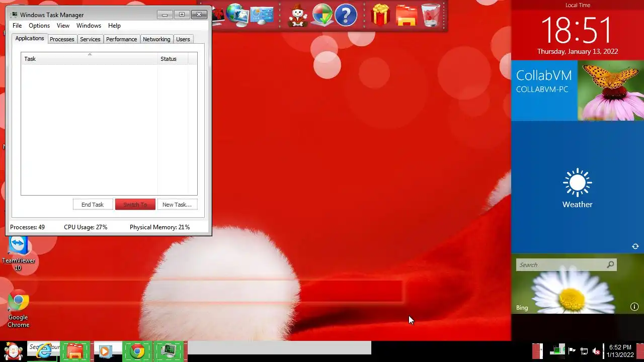Click the Switch To button
The height and width of the screenshot is (362, 644).
click(135, 205)
